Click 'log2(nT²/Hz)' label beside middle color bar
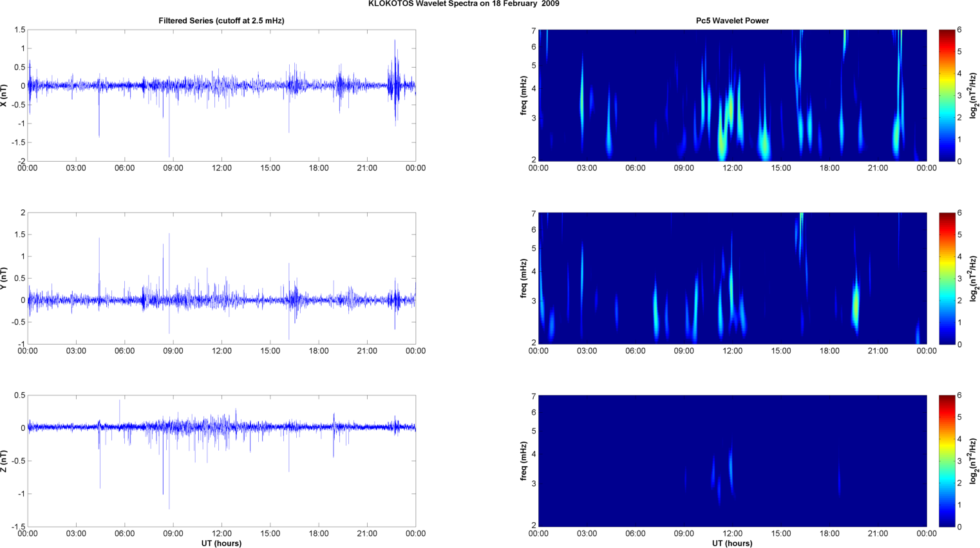 (975, 278)
